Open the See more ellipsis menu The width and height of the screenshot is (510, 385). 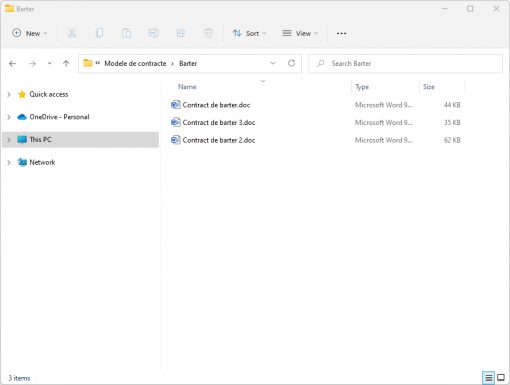tap(341, 33)
